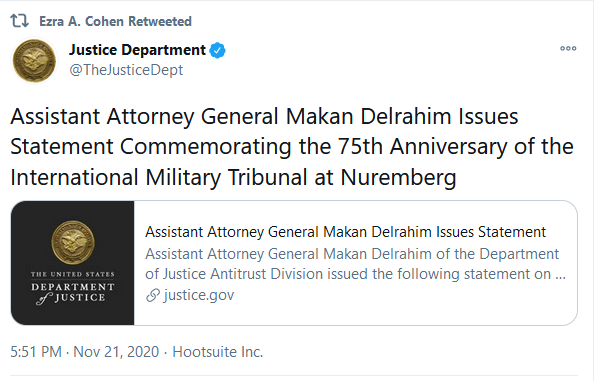Click the Justice Department display name
Viewport: 597px width, 381px height.
tap(137, 50)
